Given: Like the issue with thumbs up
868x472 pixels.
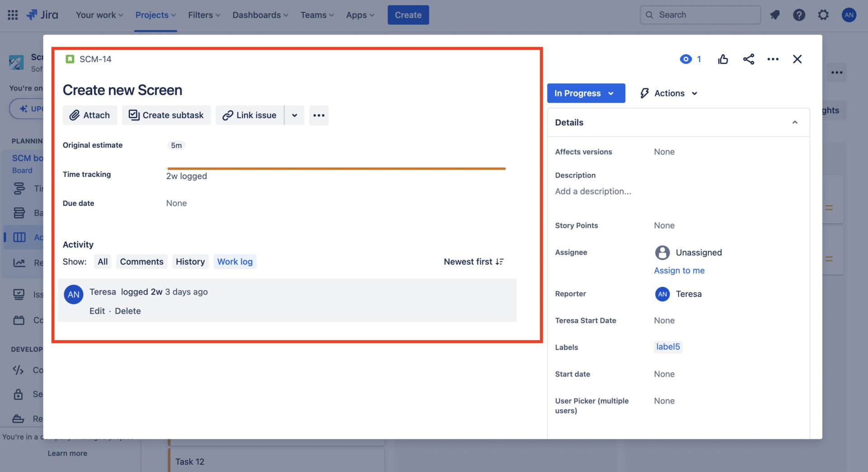Looking at the screenshot, I should tap(723, 59).
